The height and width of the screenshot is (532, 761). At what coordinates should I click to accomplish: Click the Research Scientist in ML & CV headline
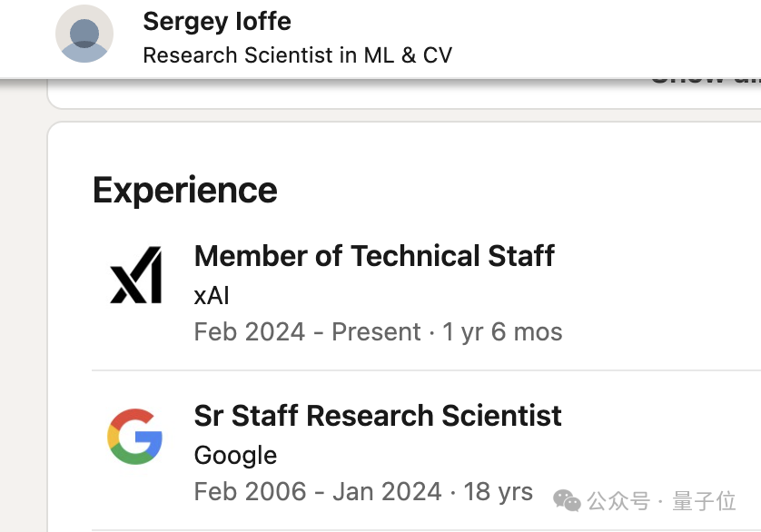click(297, 55)
